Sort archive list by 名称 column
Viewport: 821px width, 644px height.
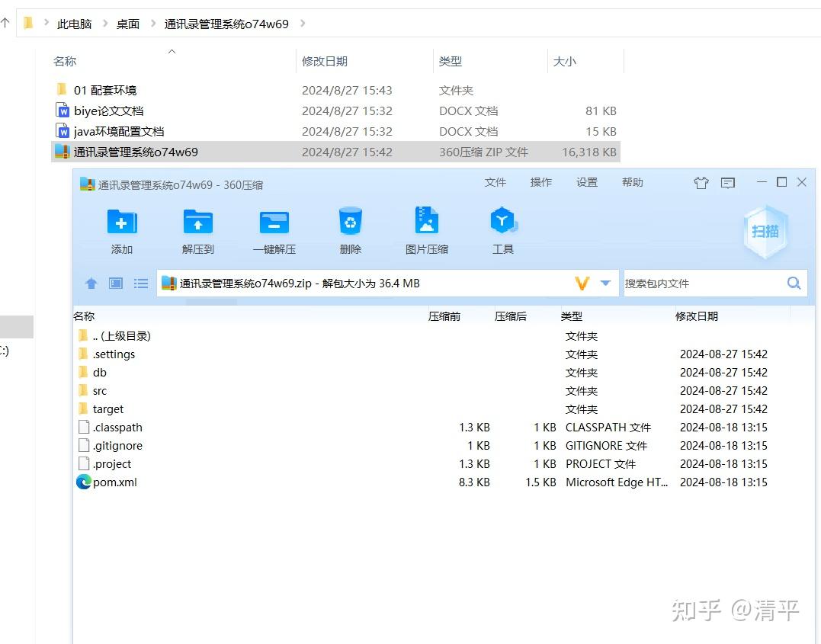pos(84,316)
